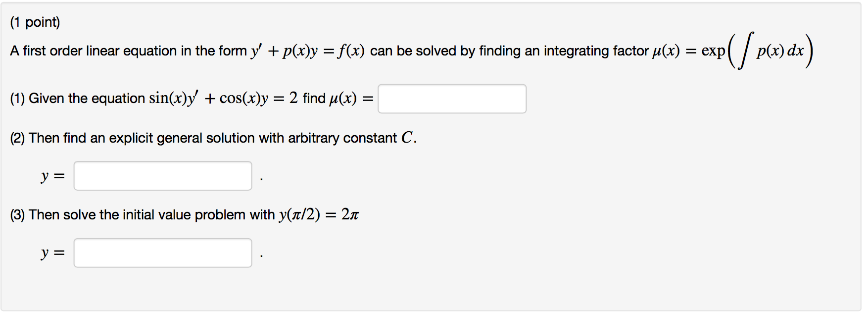868x312 pixels.
Task: Click the text y(π/2) = 2π
Action: [x=318, y=213]
